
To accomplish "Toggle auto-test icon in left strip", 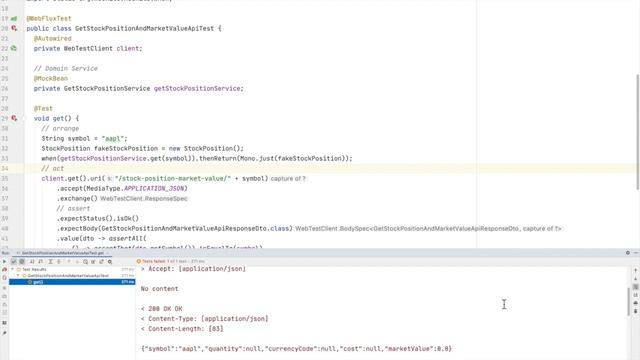I will pos(4,278).
